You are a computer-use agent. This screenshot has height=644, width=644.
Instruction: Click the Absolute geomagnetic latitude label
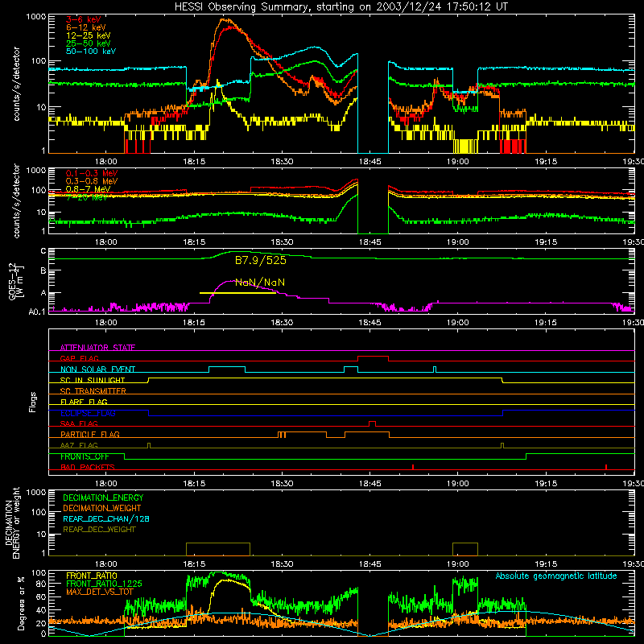[x=556, y=576]
